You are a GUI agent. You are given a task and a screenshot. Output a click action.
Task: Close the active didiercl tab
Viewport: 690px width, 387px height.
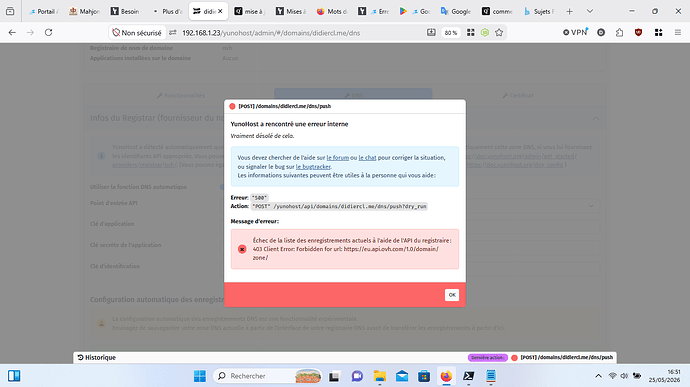(220, 11)
